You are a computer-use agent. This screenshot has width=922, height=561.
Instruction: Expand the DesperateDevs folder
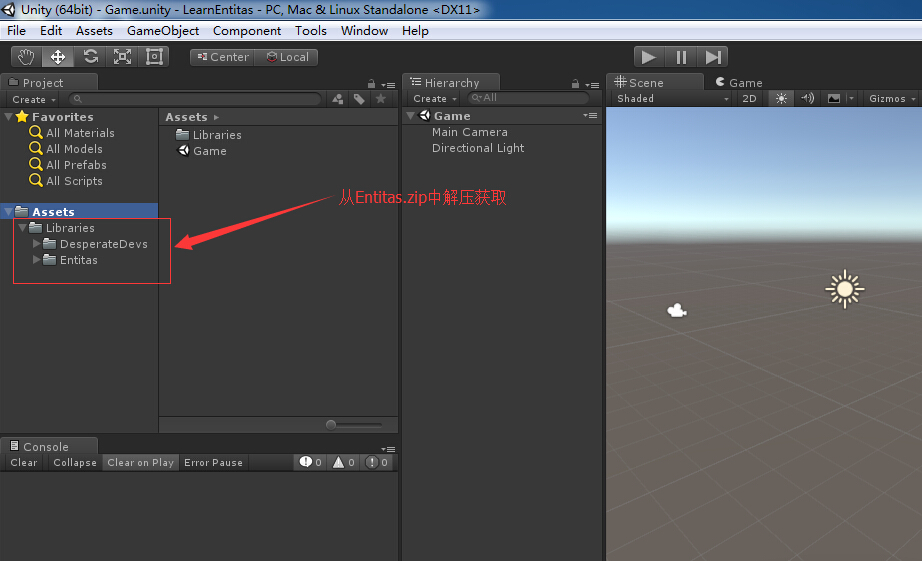tap(36, 243)
